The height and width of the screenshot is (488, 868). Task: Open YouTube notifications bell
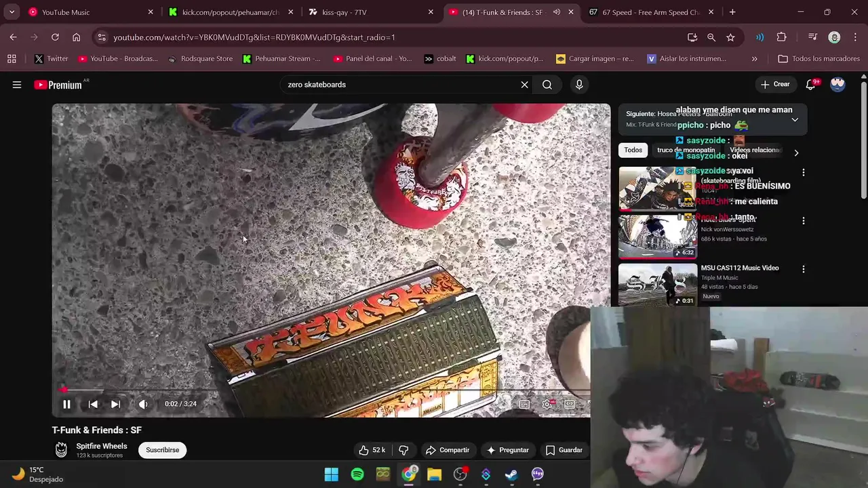pos(811,85)
